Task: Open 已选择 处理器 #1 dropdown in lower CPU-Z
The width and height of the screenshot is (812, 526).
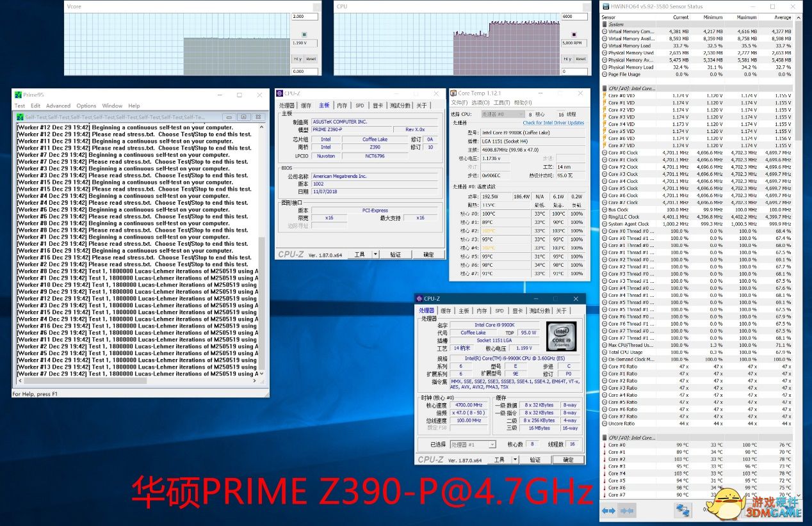Action: pyautogui.click(x=473, y=445)
